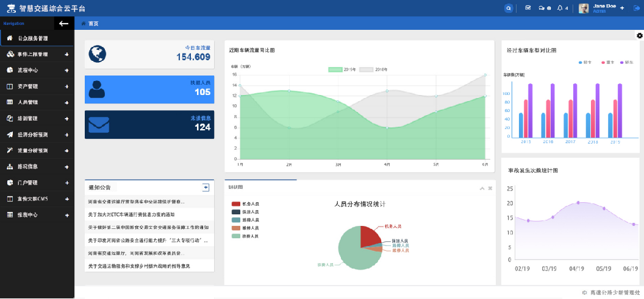644x299 pixels.
Task: Collapse sidebar with the left arrow icon
Action: point(63,23)
